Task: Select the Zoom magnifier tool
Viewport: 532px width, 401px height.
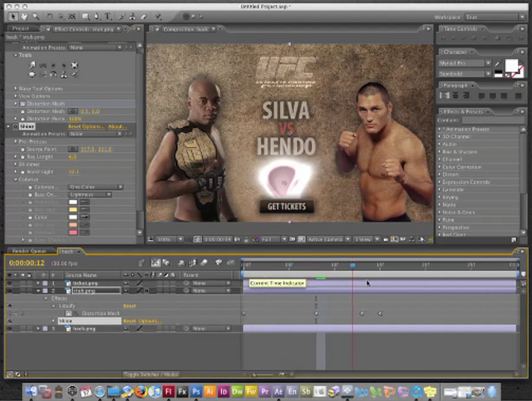Action: click(x=36, y=17)
